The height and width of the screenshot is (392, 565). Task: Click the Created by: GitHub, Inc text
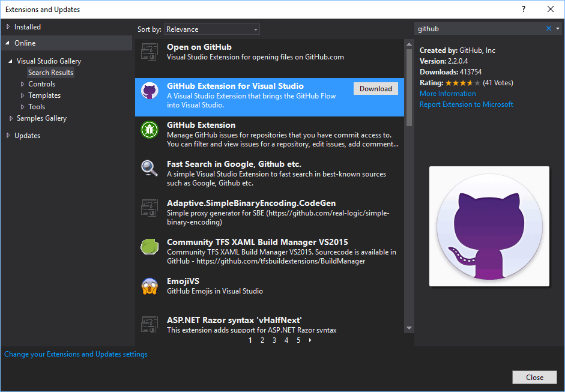coord(458,50)
